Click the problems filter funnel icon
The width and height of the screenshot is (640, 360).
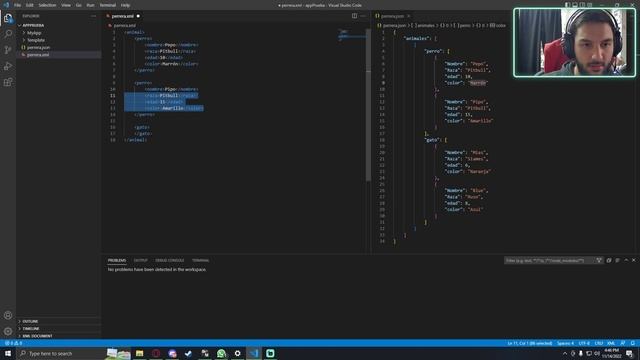tap(599, 260)
